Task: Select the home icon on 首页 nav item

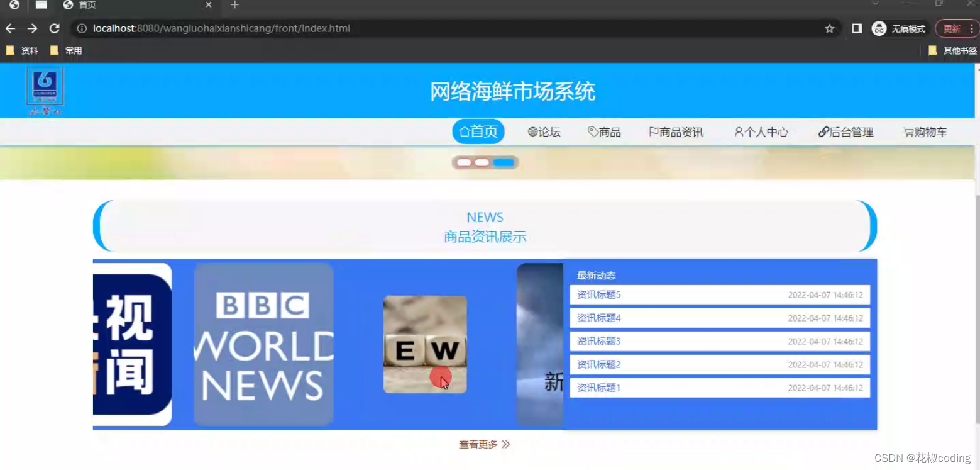Action: point(463,131)
